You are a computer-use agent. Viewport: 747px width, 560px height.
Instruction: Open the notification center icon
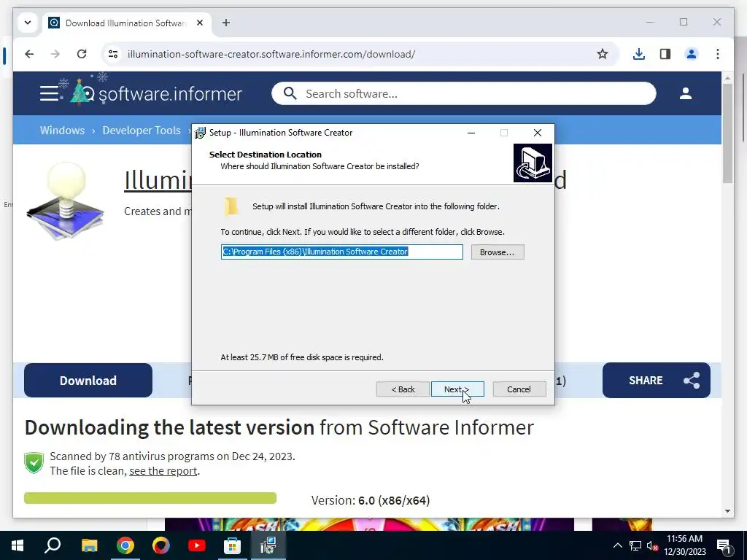coord(724,545)
